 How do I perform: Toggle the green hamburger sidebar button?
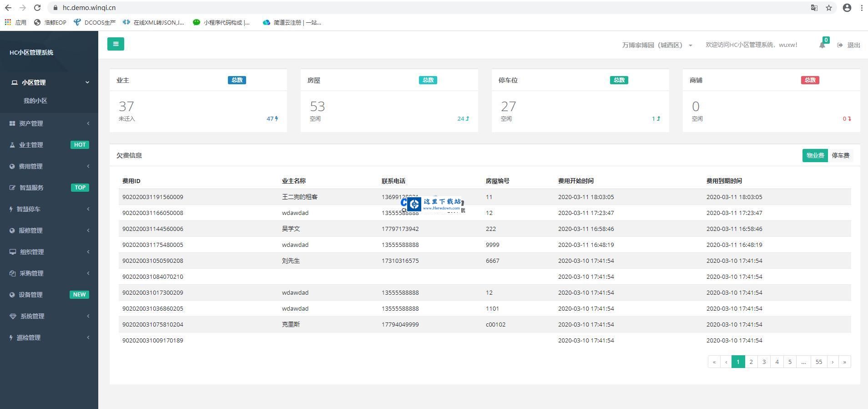(116, 44)
